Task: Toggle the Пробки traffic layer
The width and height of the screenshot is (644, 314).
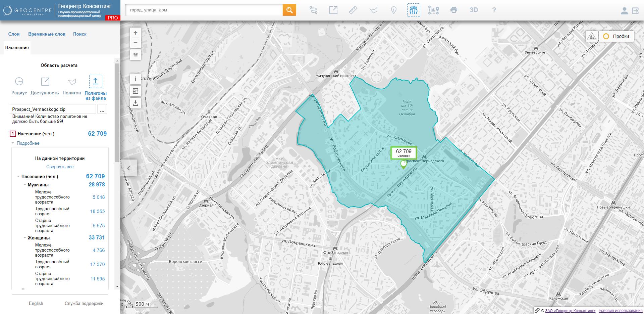Action: click(617, 36)
